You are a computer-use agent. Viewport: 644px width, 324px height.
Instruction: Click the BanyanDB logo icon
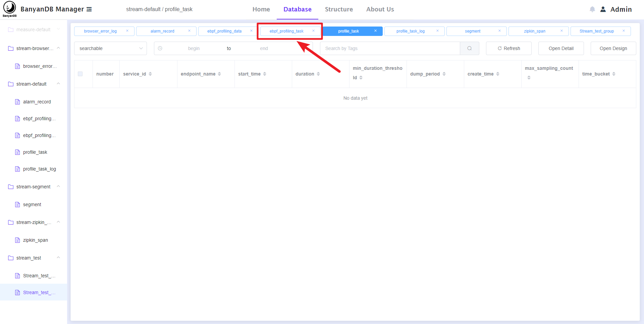(x=9, y=9)
